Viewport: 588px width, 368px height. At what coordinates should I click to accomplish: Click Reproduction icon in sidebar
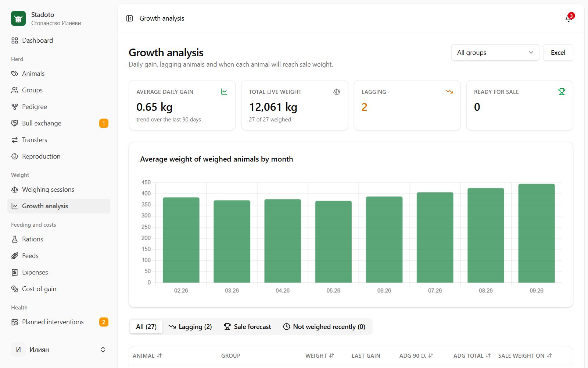pyautogui.click(x=15, y=156)
